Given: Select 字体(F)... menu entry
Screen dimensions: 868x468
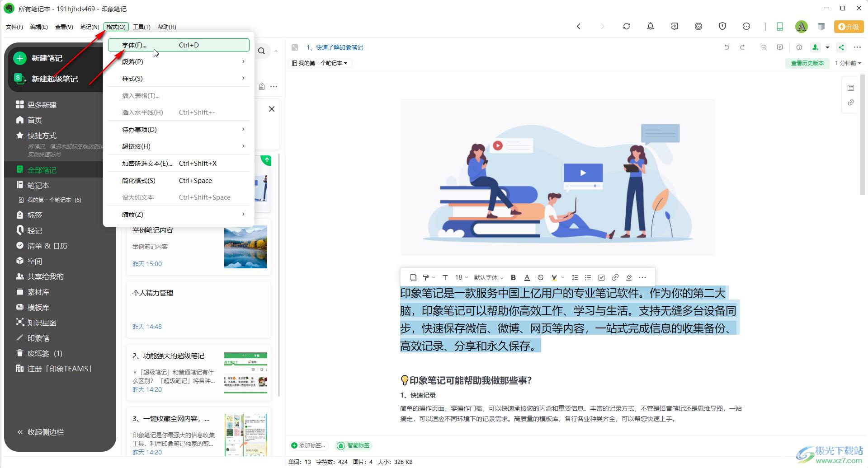Looking at the screenshot, I should pos(179,45).
